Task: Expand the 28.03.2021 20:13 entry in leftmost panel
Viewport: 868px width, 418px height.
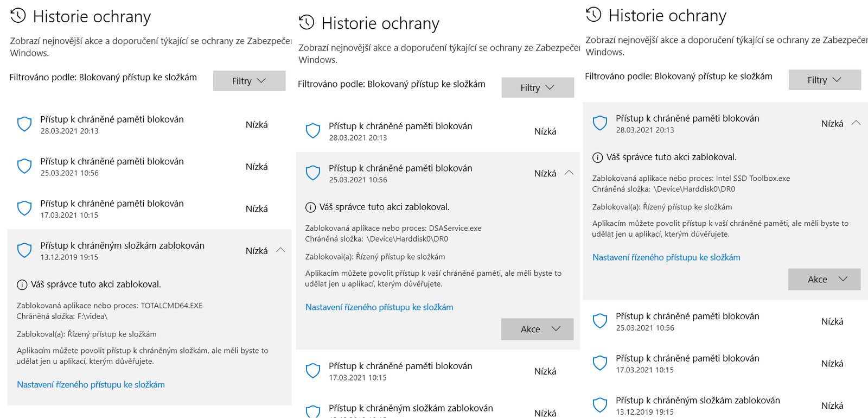Action: point(112,124)
